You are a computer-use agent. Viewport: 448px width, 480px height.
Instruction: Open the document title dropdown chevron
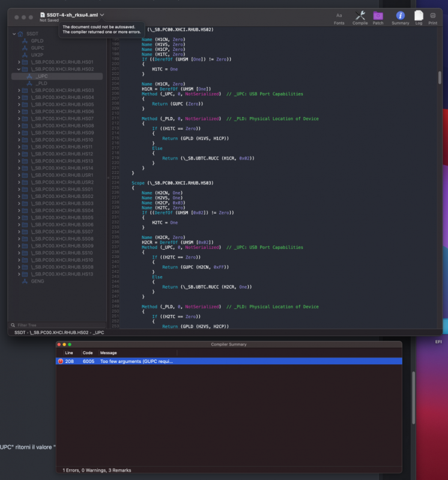click(x=102, y=15)
